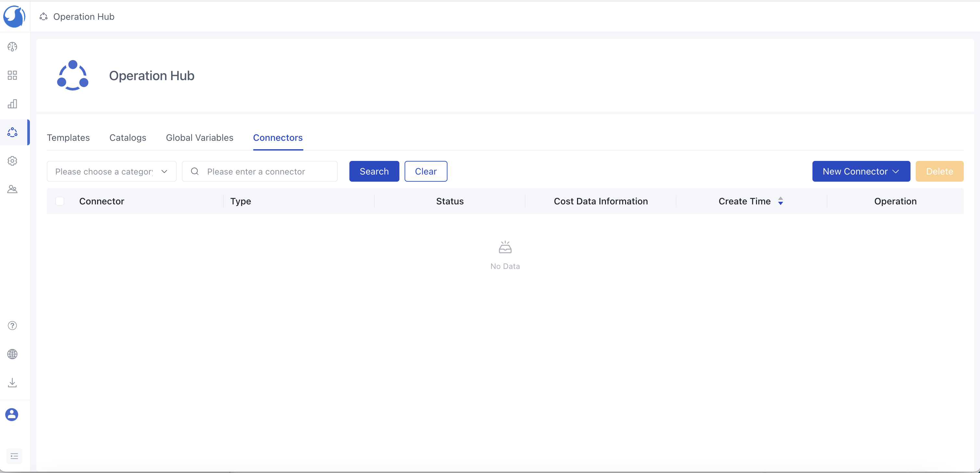Click the Clear filter button
Image resolution: width=980 pixels, height=473 pixels.
426,171
